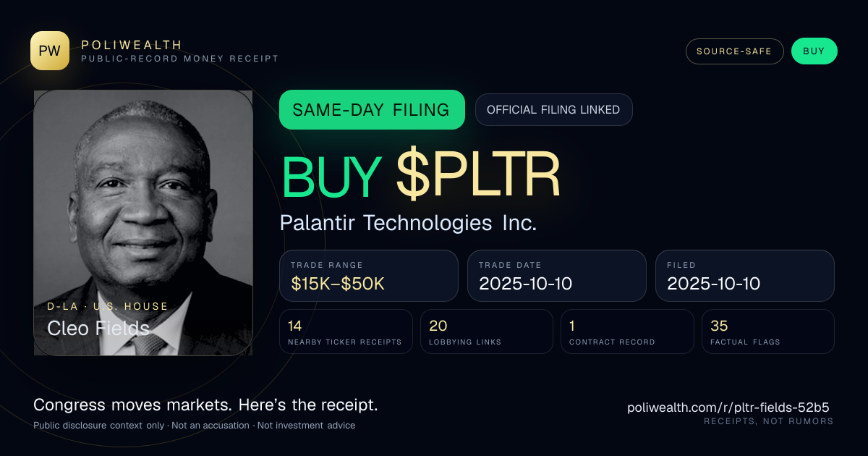Click the Palantir Technologies Inc. company name
The image size is (868, 456).
[409, 223]
